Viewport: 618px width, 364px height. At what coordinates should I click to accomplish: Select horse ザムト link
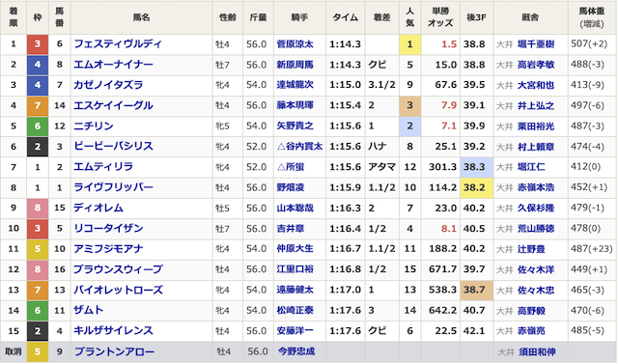point(88,310)
